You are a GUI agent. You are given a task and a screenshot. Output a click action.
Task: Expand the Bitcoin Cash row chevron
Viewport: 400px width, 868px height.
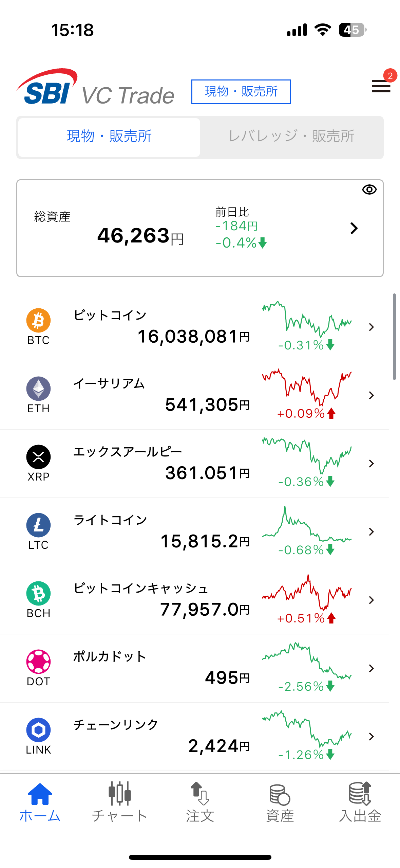pyautogui.click(x=371, y=600)
